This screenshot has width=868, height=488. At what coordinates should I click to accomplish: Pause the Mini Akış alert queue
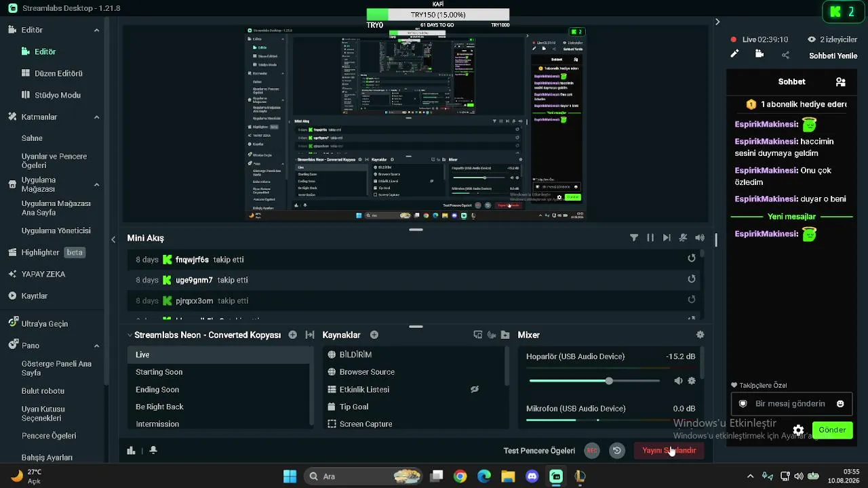650,238
